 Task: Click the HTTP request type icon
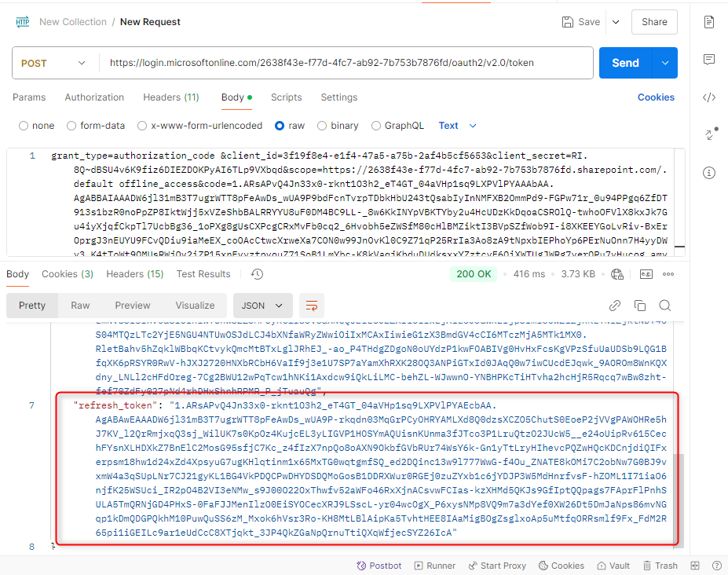(22, 22)
